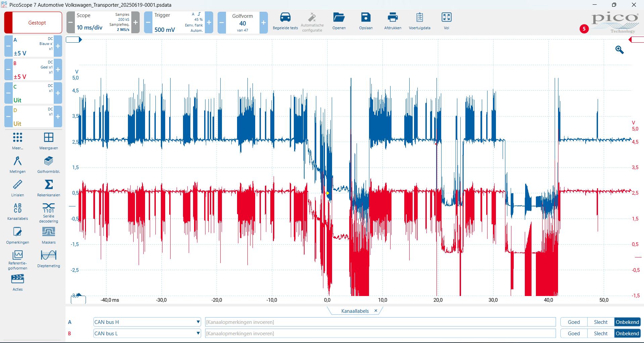Set channel A status to Onbekend
Screen dimensions: 644x343
click(627, 322)
